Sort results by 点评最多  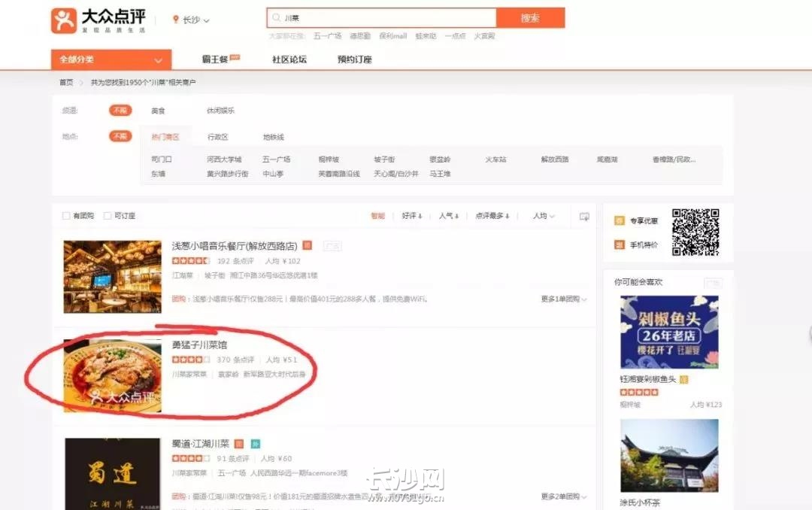[x=492, y=216]
